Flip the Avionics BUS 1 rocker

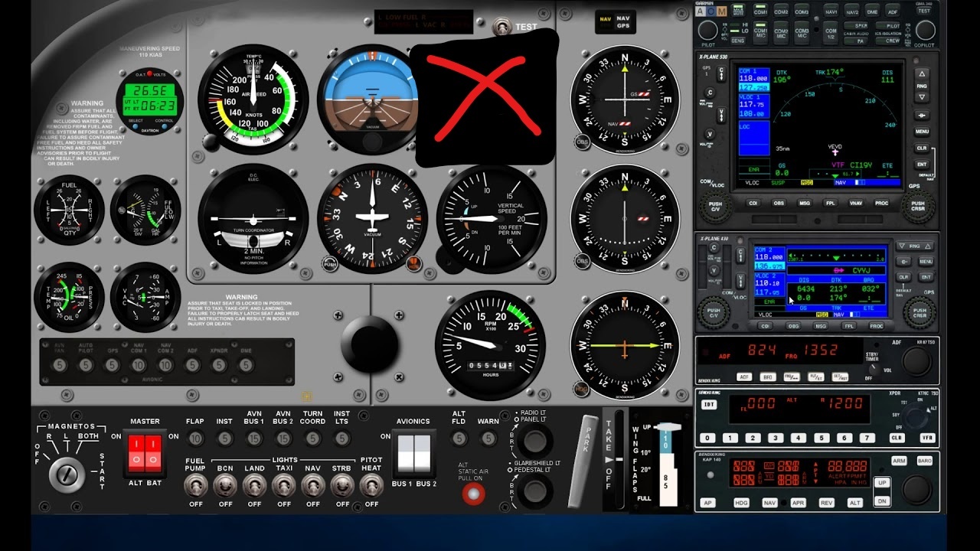tap(404, 453)
